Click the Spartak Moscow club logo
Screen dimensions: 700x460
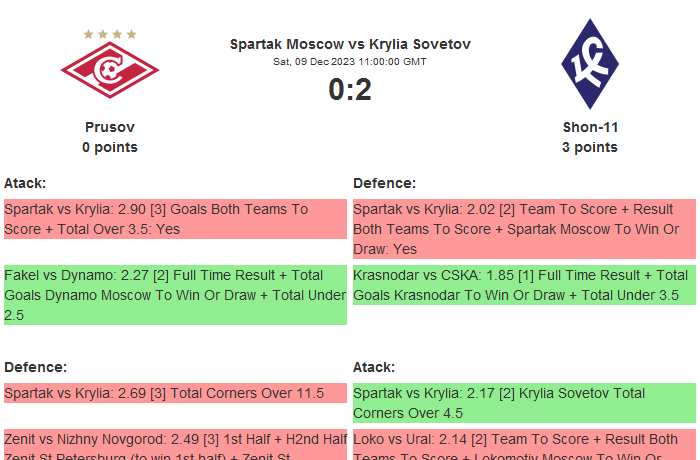[110, 72]
